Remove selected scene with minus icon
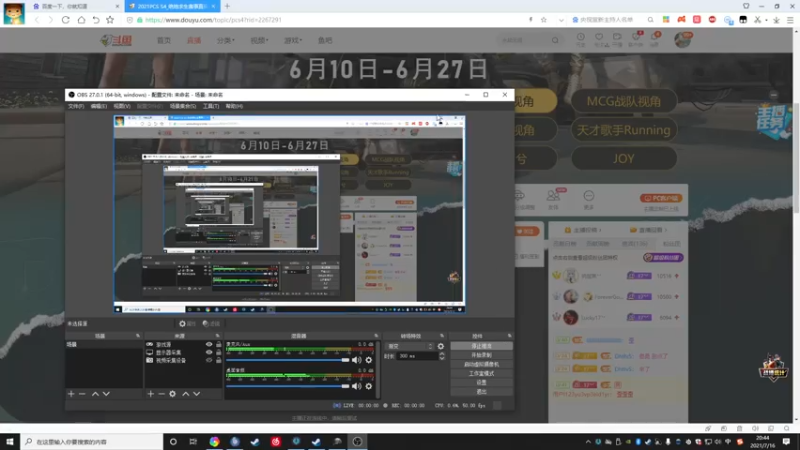 coord(82,394)
